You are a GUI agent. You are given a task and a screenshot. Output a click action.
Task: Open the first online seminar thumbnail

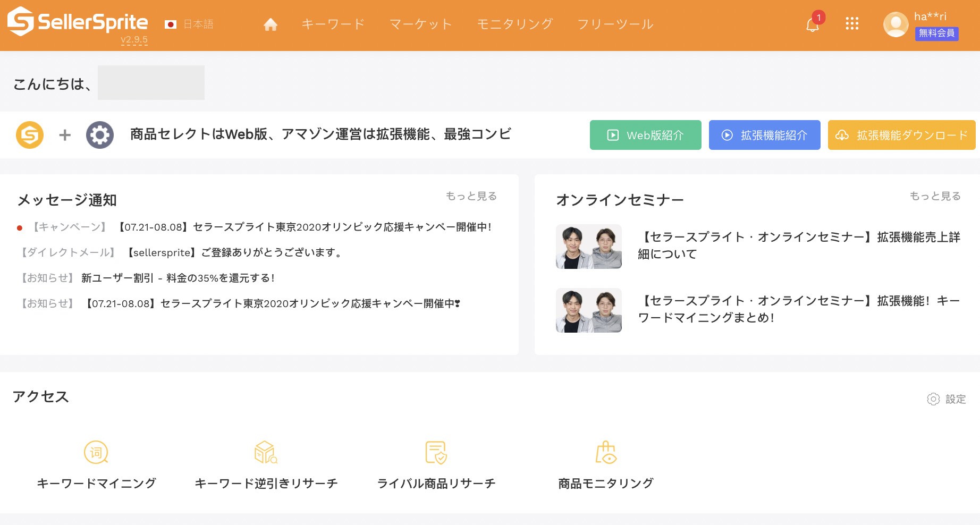click(x=589, y=247)
